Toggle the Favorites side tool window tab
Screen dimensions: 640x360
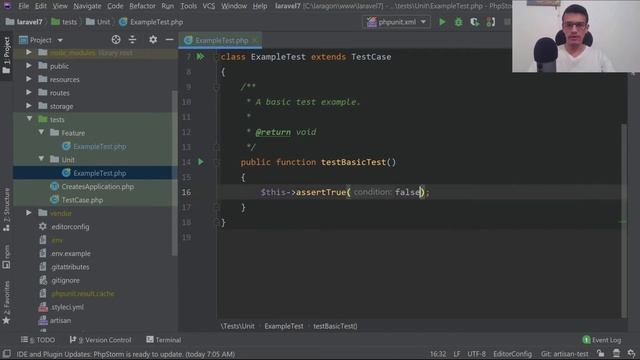pos(7,302)
